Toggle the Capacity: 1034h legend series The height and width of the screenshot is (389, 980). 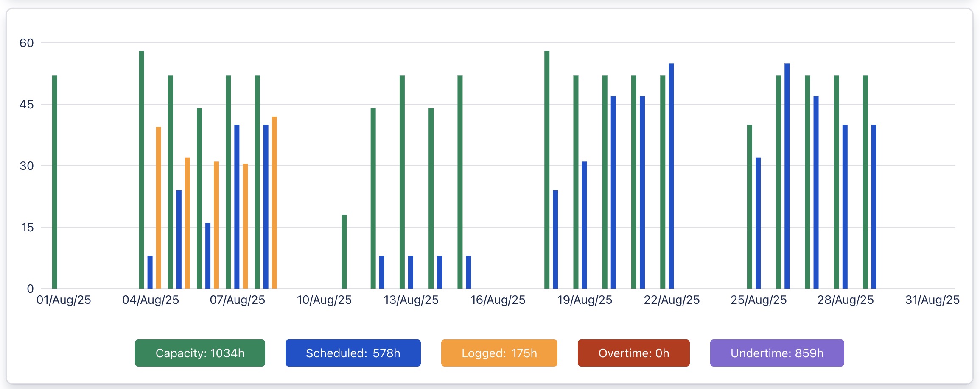(x=200, y=353)
